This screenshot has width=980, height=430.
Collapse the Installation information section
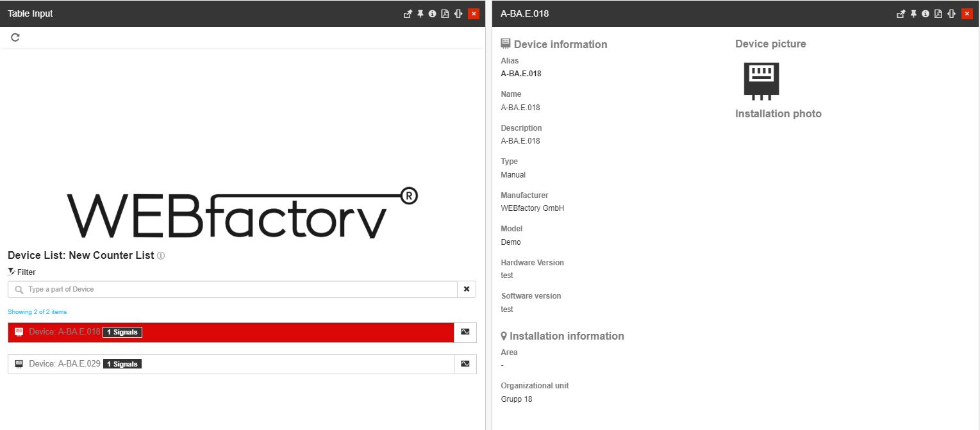(562, 336)
